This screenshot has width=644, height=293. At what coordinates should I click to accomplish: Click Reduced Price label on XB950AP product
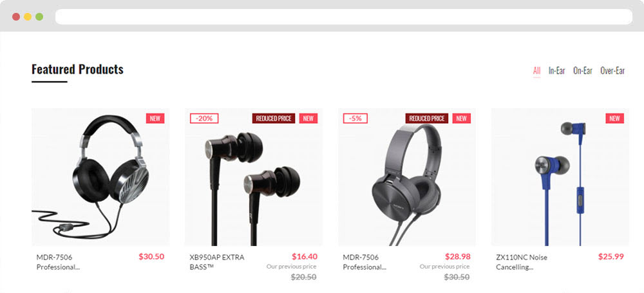click(x=274, y=118)
